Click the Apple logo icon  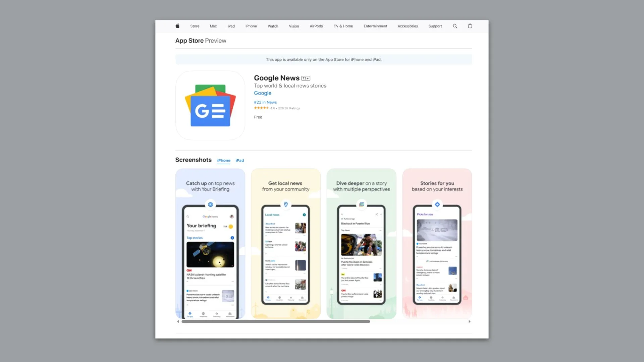click(177, 26)
